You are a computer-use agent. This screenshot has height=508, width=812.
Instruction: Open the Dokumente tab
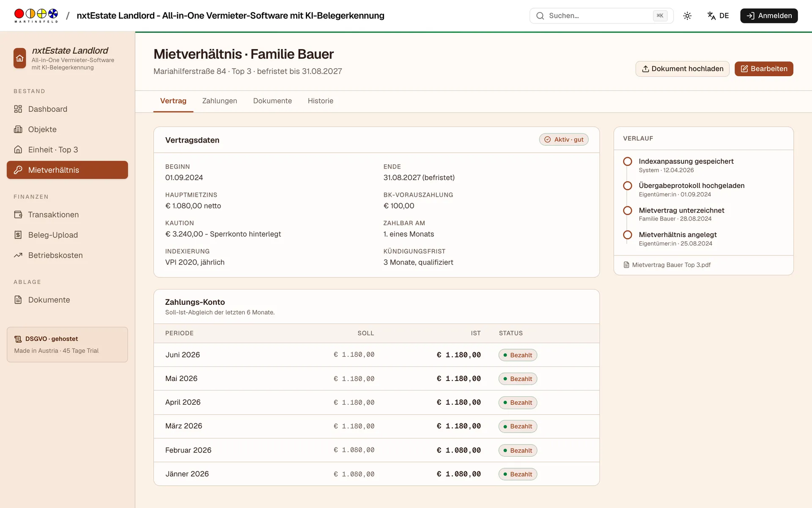point(272,101)
